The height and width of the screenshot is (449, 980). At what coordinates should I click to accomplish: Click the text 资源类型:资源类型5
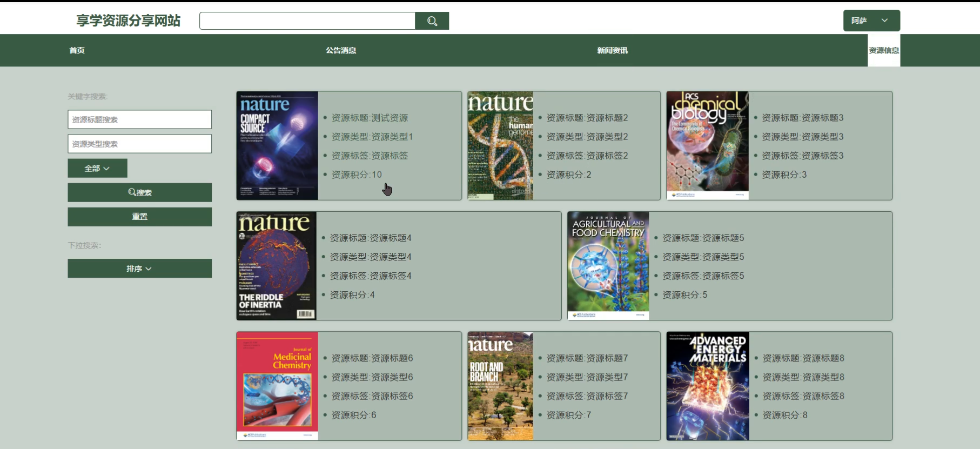pos(703,257)
